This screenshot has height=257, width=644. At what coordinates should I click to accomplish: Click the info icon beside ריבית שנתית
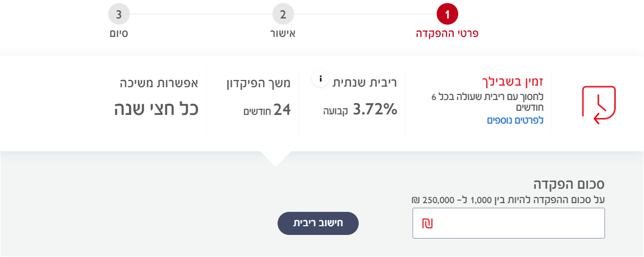[x=321, y=79]
